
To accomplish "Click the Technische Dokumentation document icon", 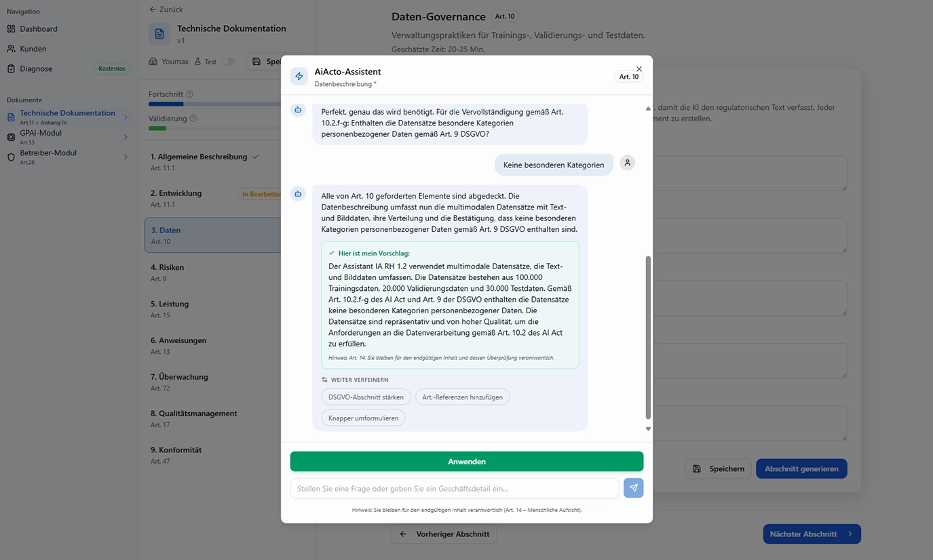I will (x=159, y=33).
